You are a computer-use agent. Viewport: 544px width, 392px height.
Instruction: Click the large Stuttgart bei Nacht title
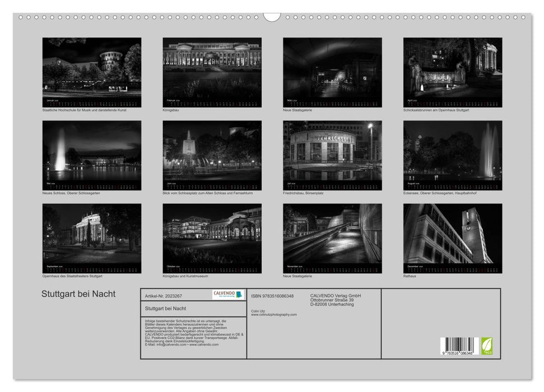pos(78,294)
